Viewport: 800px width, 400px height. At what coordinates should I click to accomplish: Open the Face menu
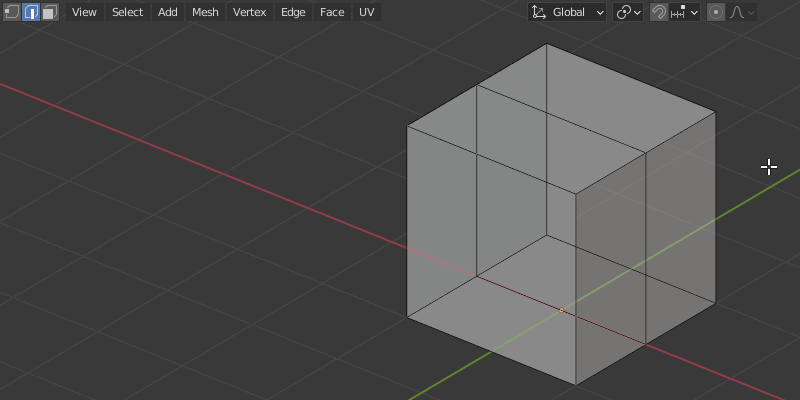pyautogui.click(x=332, y=12)
